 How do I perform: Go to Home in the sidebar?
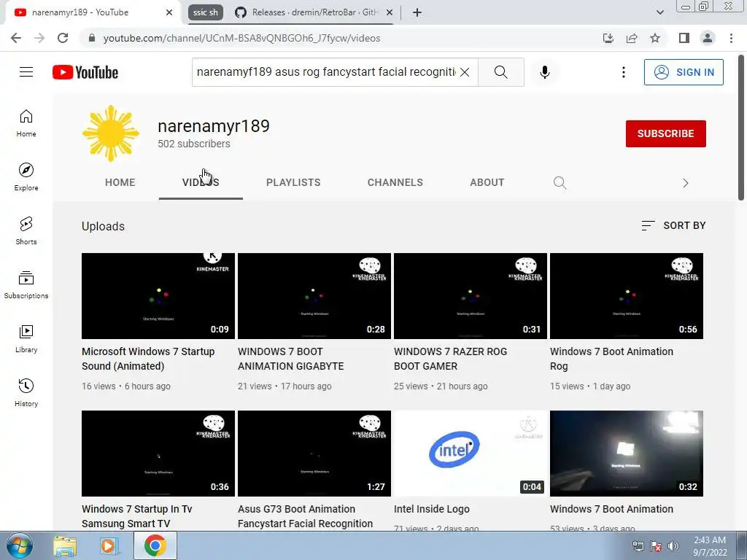click(26, 122)
